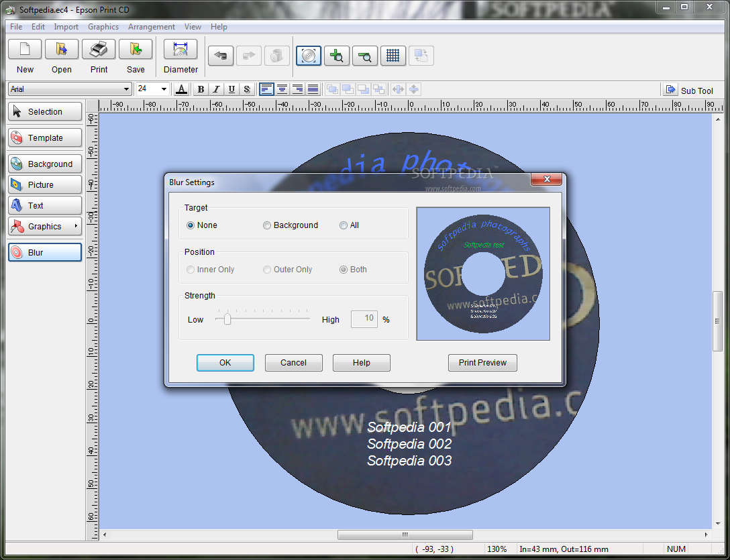The image size is (730, 560).
Task: Click flip horizontal arrangement icon
Action: (398, 89)
